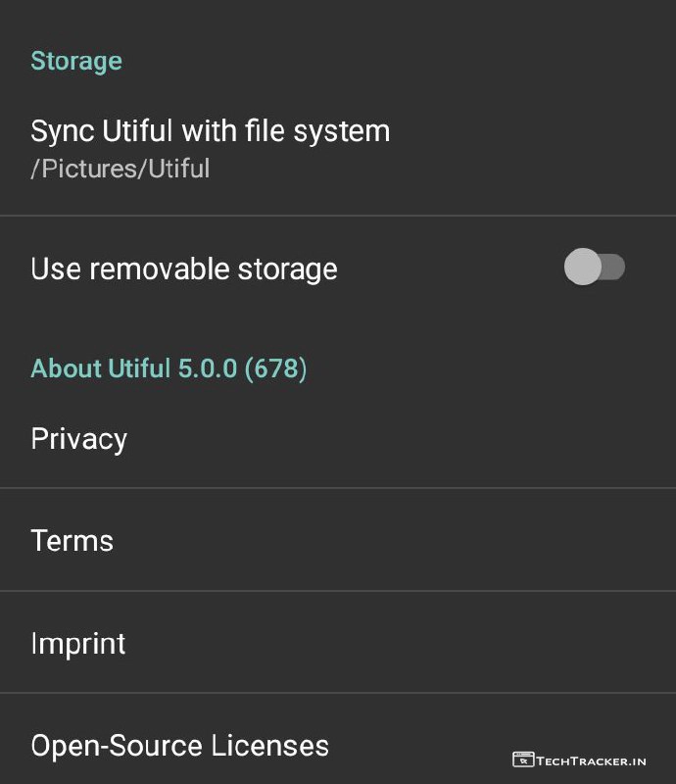Click the dark track of the removable storage switch
The height and width of the screenshot is (784, 676).
pos(613,268)
